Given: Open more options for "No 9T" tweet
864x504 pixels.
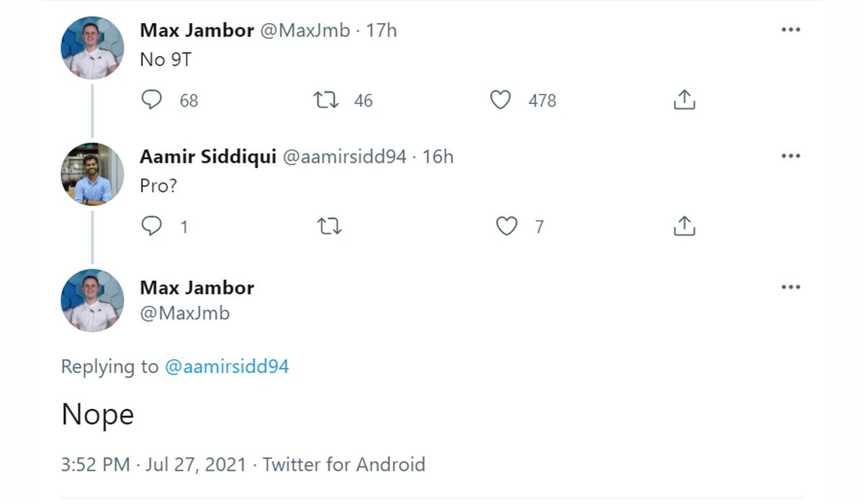Looking at the screenshot, I should (x=791, y=30).
